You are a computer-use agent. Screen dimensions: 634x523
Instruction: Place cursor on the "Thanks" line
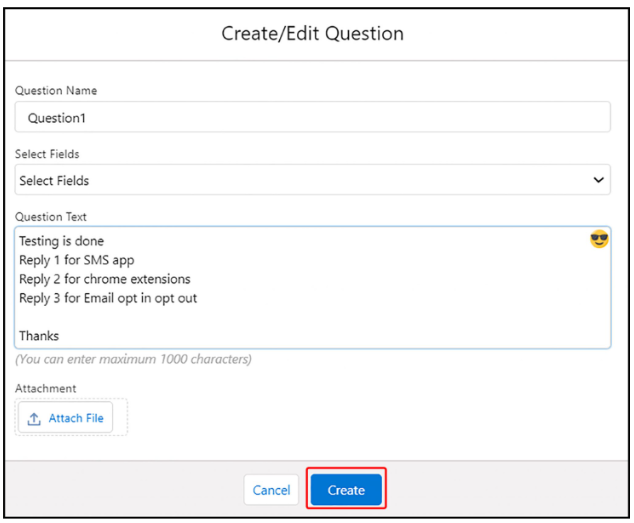coord(39,336)
